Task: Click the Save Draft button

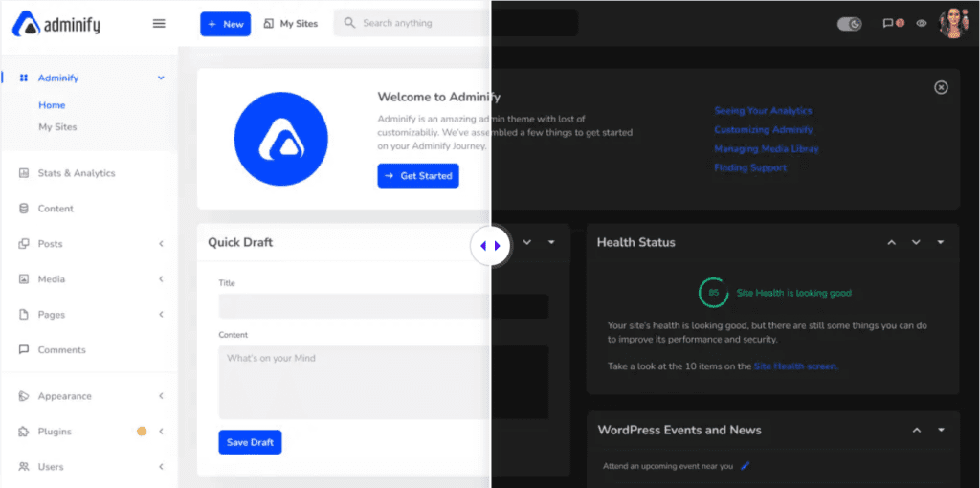Action: [x=250, y=442]
